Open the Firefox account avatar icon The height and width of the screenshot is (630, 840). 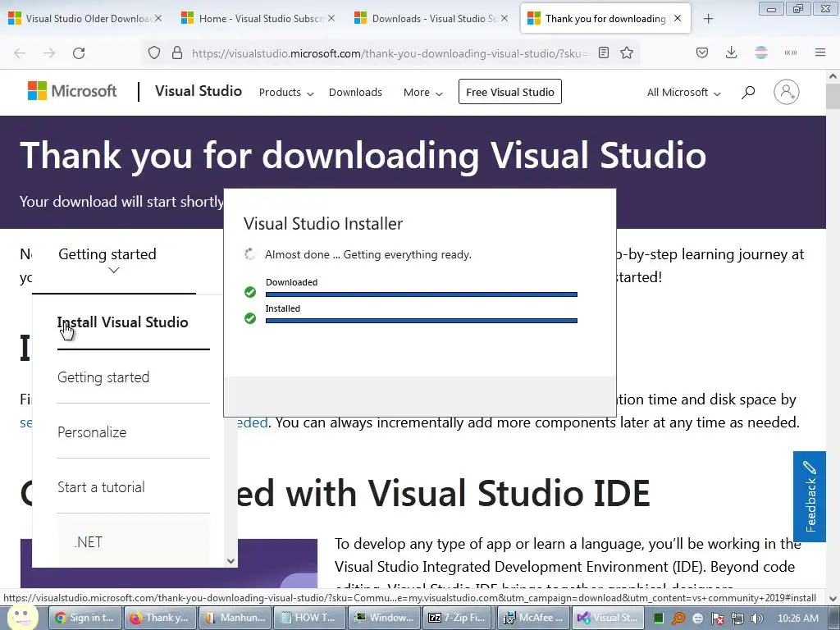[760, 52]
